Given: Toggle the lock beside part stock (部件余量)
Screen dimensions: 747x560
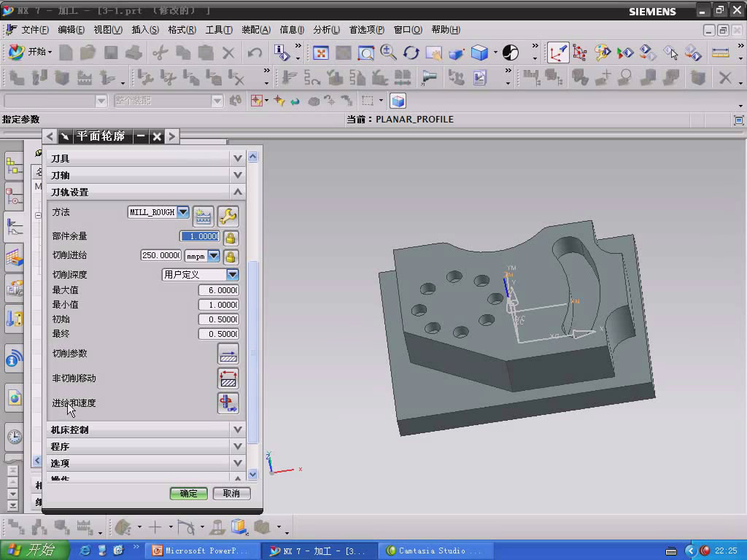Looking at the screenshot, I should point(231,237).
